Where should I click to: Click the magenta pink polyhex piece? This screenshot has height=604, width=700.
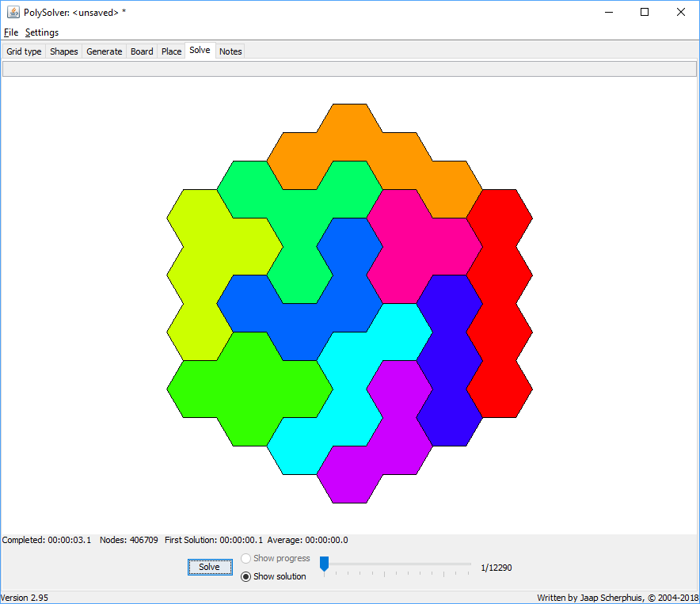(415, 246)
